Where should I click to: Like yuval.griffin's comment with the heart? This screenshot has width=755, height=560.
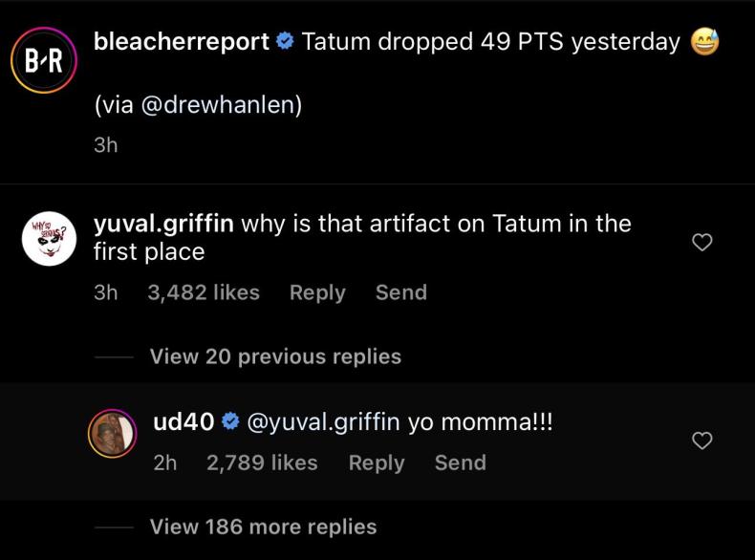coord(701,244)
